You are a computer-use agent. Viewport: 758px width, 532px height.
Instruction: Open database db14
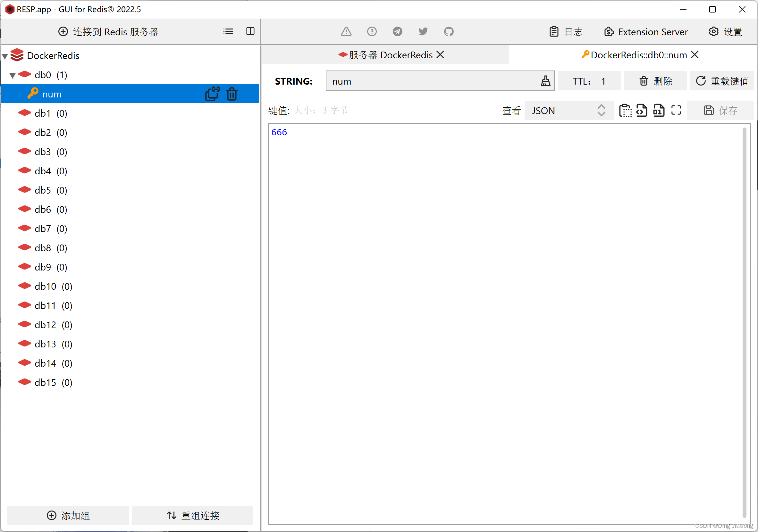pyautogui.click(x=54, y=363)
